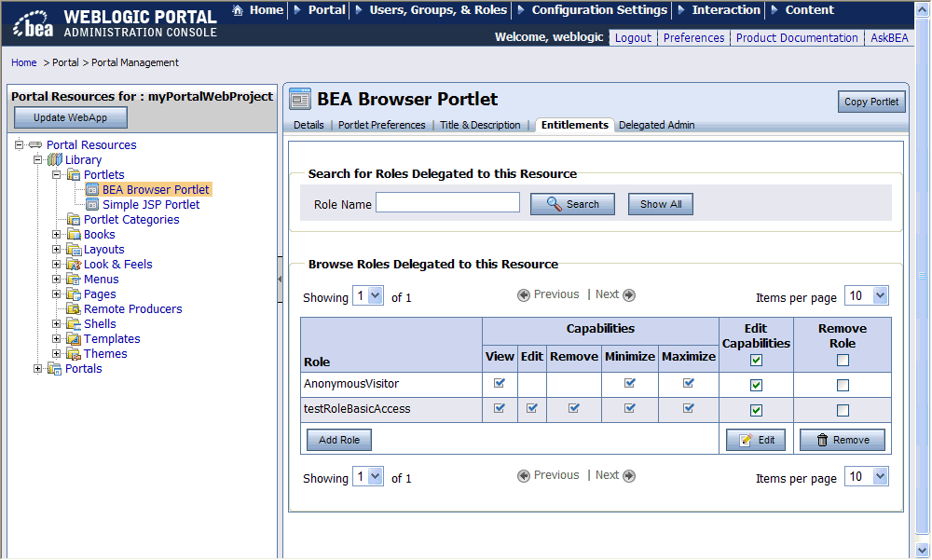
Task: Click the Look & Feels folder icon
Action: 74,264
